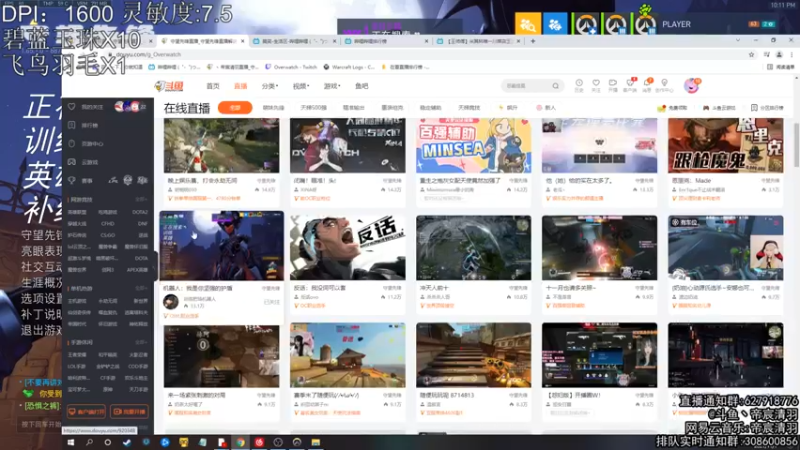Screen dimensions: 800x450
Task: Select the 直播 nav item
Action: click(x=240, y=86)
